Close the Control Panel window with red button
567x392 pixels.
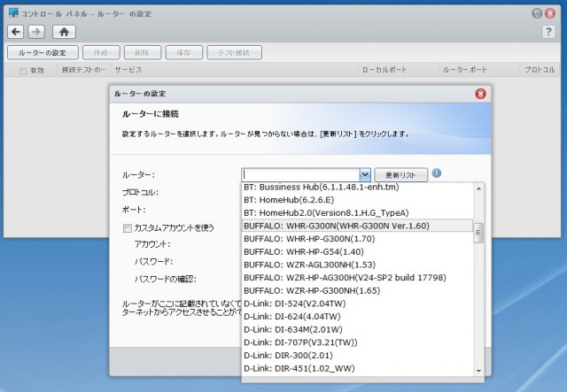[x=550, y=14]
